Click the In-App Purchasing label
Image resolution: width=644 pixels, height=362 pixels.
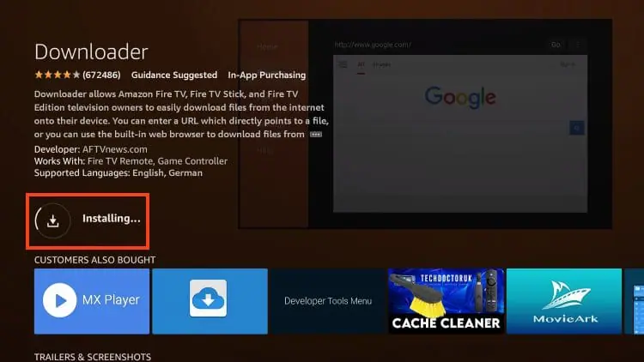(x=266, y=75)
